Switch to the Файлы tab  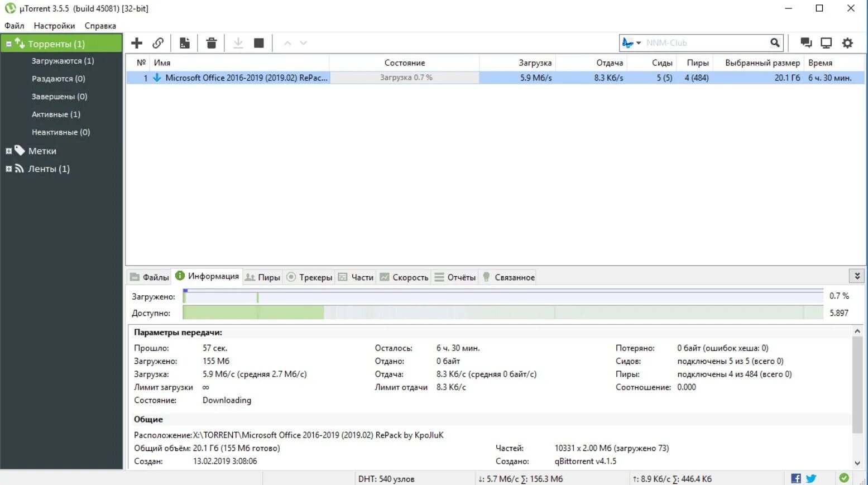point(150,277)
